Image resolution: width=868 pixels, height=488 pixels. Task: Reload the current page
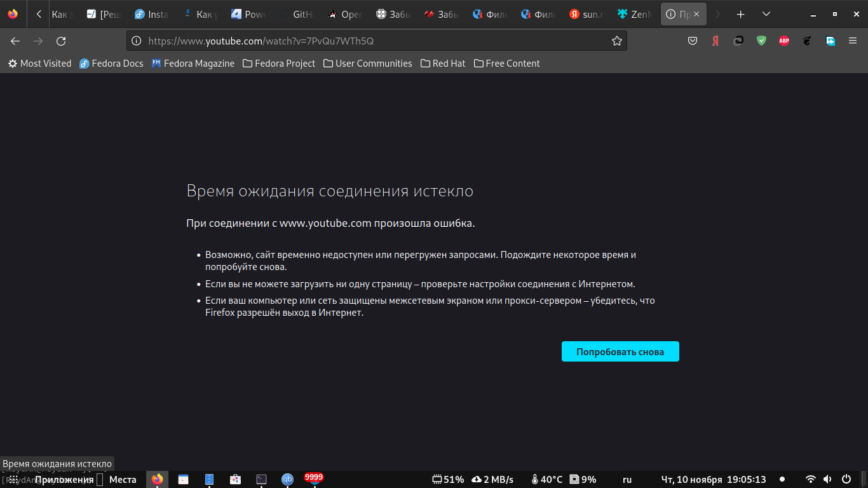61,41
